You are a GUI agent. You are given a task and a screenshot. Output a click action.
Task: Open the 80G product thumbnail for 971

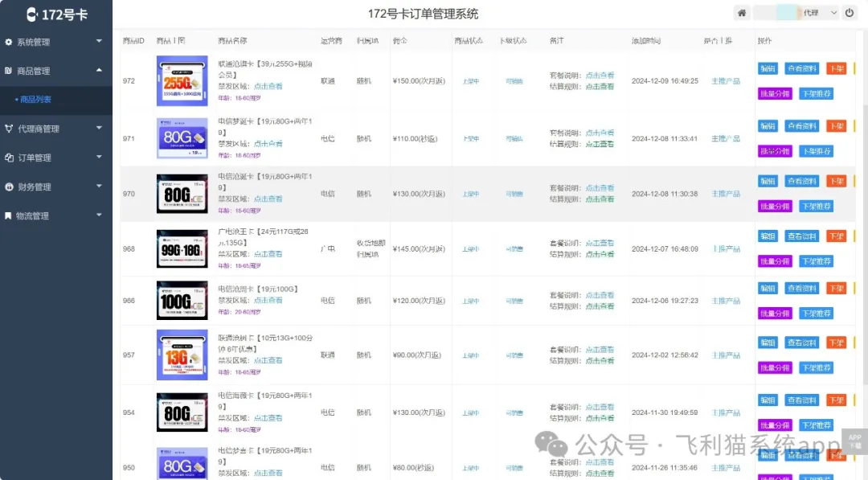pyautogui.click(x=182, y=138)
